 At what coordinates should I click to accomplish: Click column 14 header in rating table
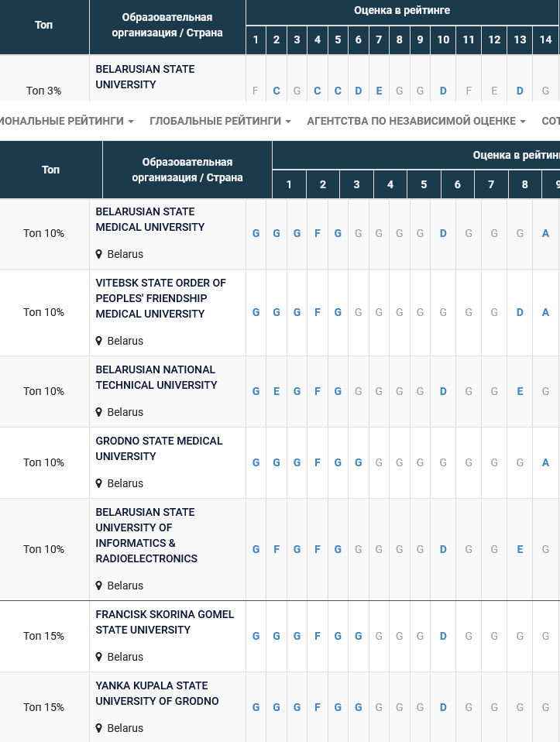tap(546, 40)
